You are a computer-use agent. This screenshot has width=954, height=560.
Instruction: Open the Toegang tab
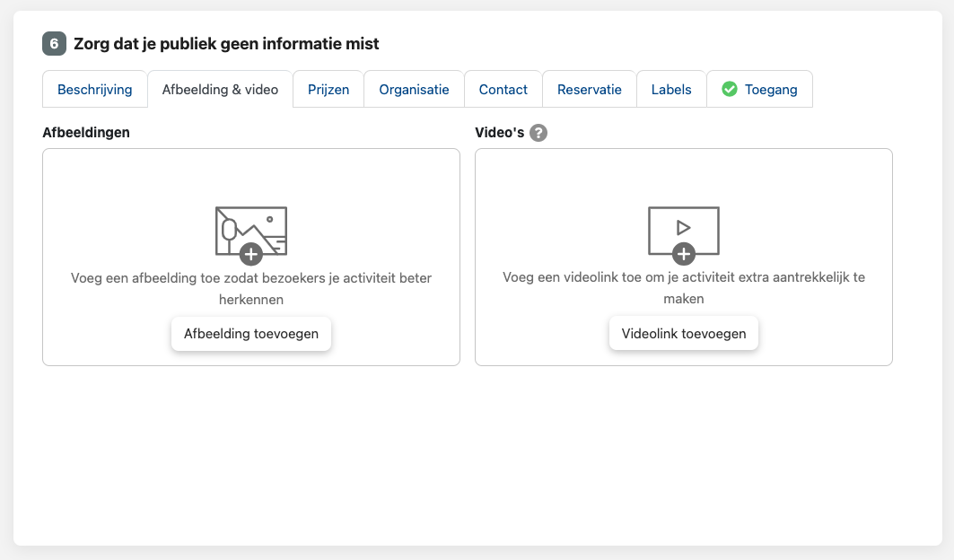770,90
